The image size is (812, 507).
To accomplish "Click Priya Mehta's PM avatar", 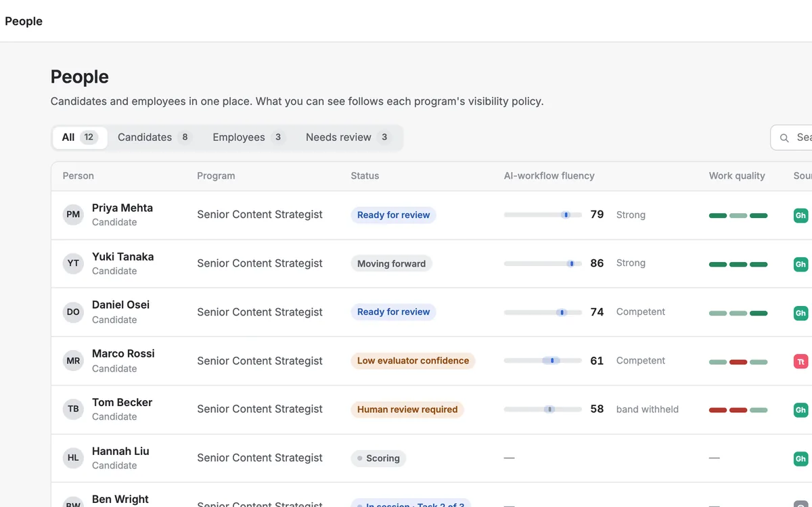I will (73, 215).
